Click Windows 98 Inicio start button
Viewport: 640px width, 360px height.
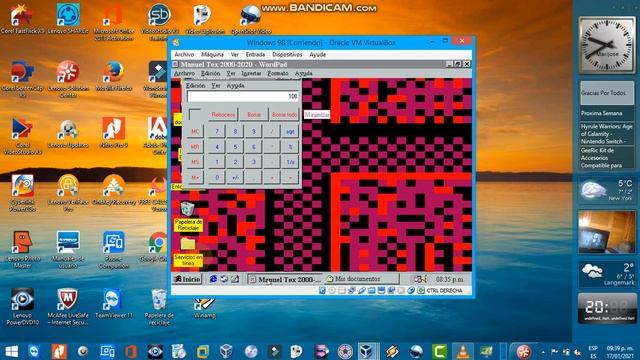[x=187, y=279]
